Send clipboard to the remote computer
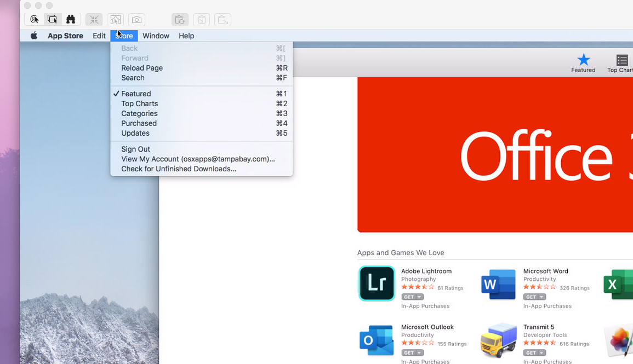 coord(223,19)
